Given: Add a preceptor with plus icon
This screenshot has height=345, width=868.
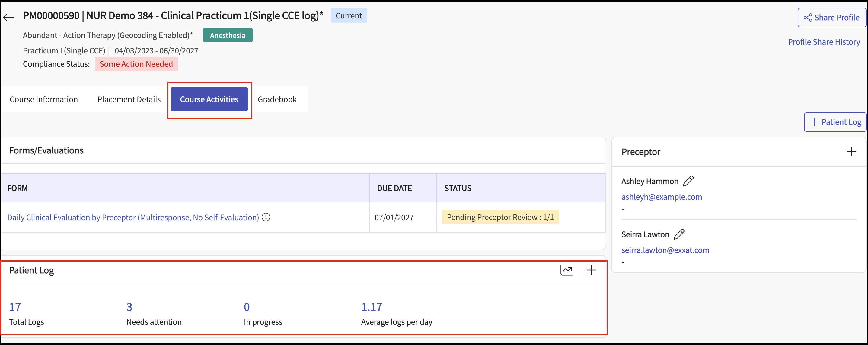Looking at the screenshot, I should pos(851,151).
